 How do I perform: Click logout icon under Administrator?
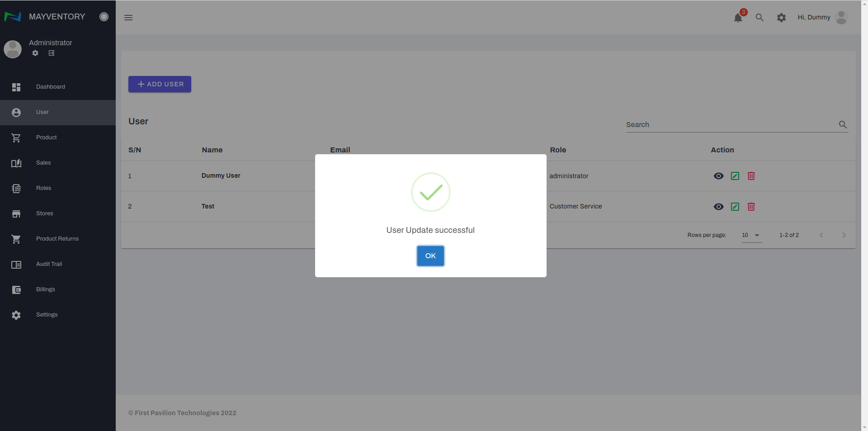(x=52, y=53)
